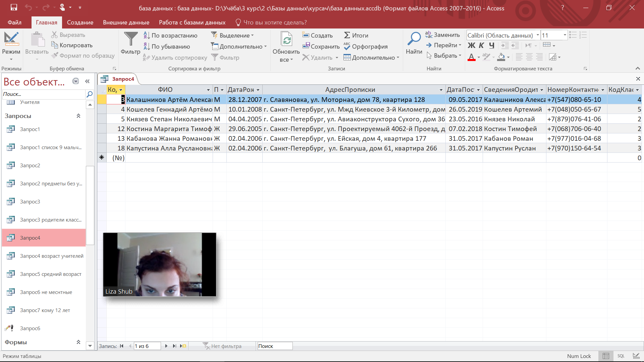The width and height of the screenshot is (644, 362).
Task: Click the Вырезать scissors command
Action: [x=68, y=35]
